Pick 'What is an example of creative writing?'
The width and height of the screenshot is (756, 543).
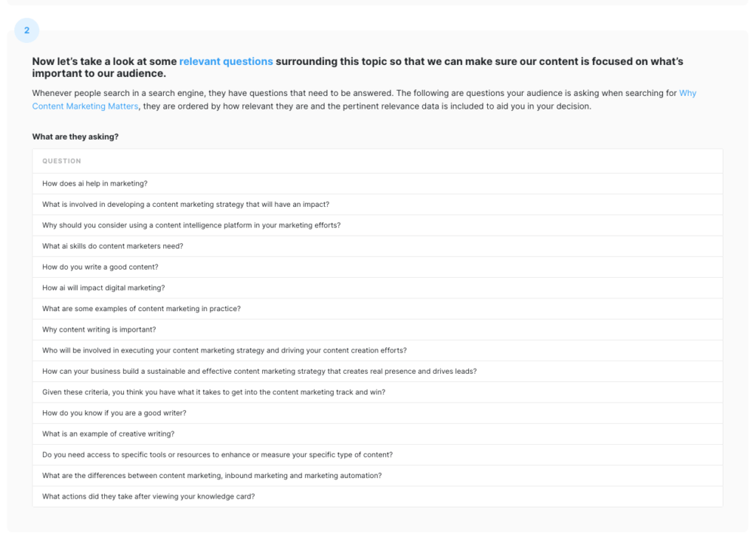[109, 434]
